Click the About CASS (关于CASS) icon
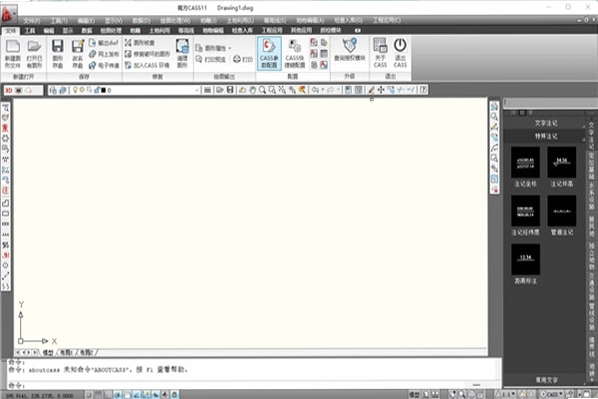The width and height of the screenshot is (598, 399). coord(380,53)
